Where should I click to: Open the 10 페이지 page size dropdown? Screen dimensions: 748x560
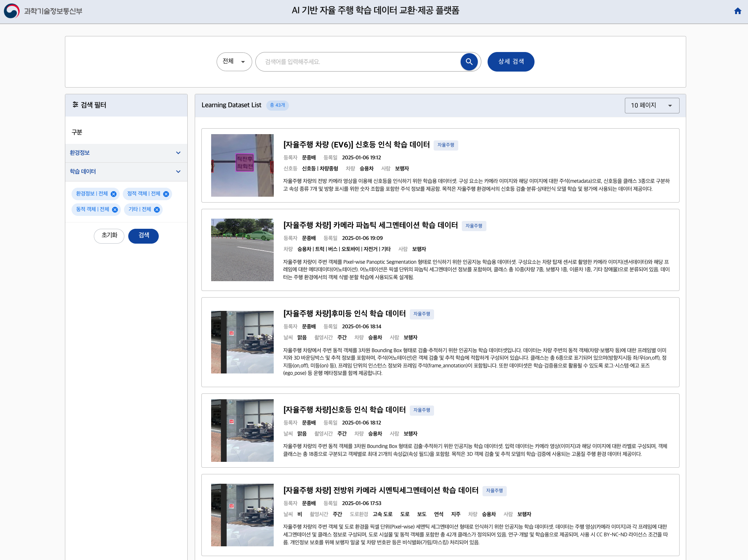pos(651,106)
